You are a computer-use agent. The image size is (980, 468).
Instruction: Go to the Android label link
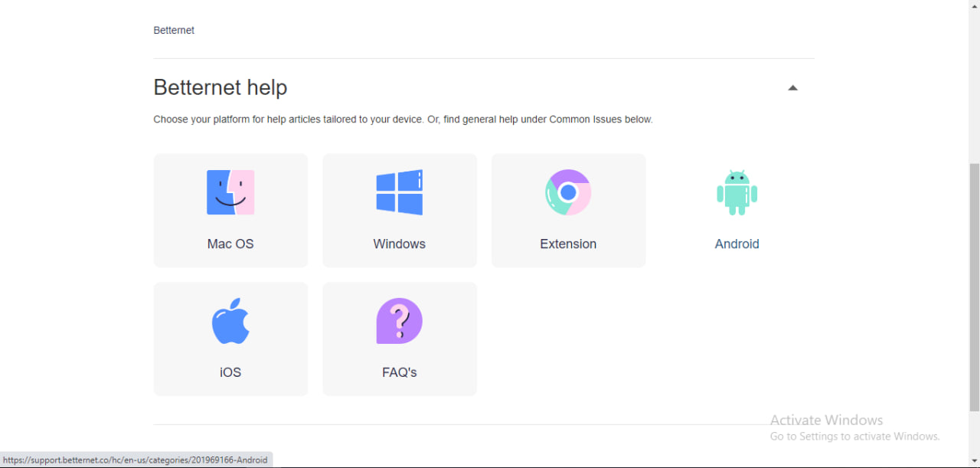pyautogui.click(x=737, y=244)
